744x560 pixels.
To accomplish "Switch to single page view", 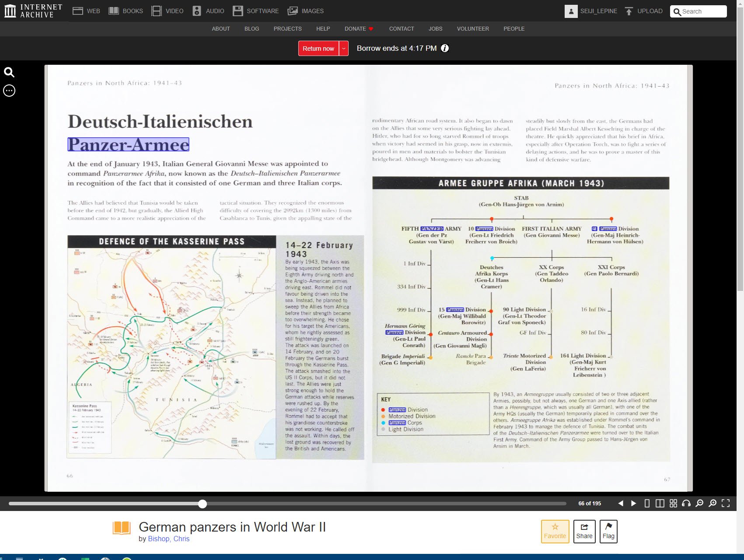I will (647, 504).
